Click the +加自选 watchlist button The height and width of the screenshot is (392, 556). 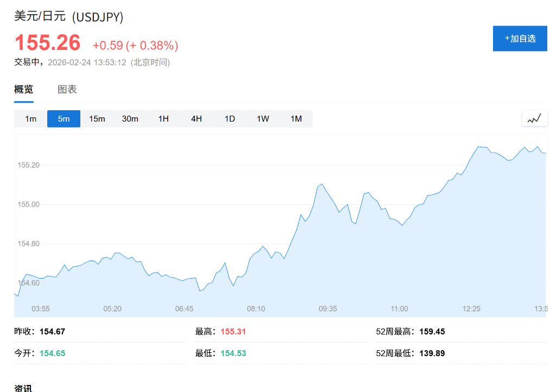click(x=520, y=38)
